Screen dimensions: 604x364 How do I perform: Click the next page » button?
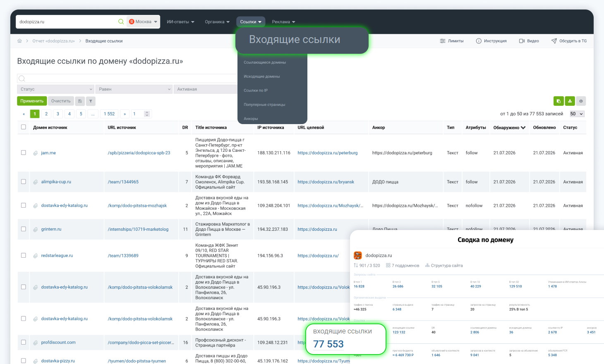coord(125,114)
